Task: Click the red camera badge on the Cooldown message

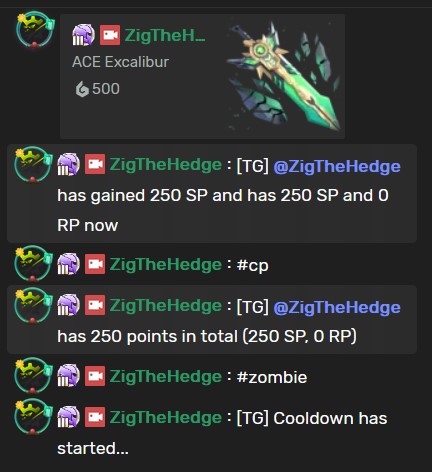Action: (x=95, y=417)
